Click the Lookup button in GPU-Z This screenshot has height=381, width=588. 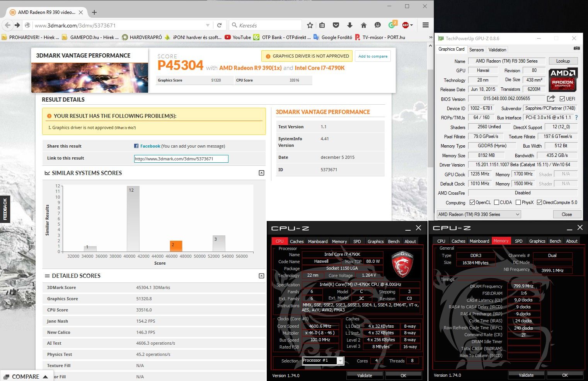563,61
